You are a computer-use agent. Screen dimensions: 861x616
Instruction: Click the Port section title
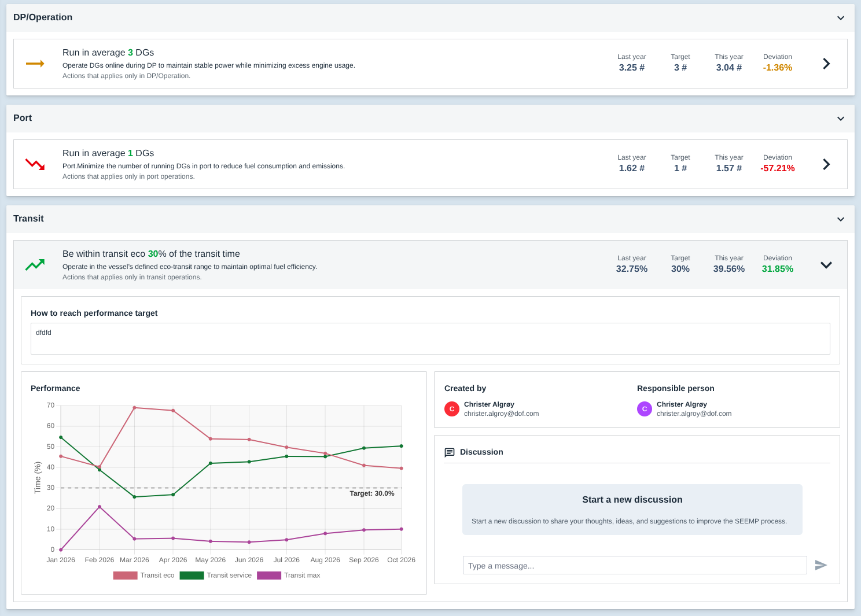(23, 118)
